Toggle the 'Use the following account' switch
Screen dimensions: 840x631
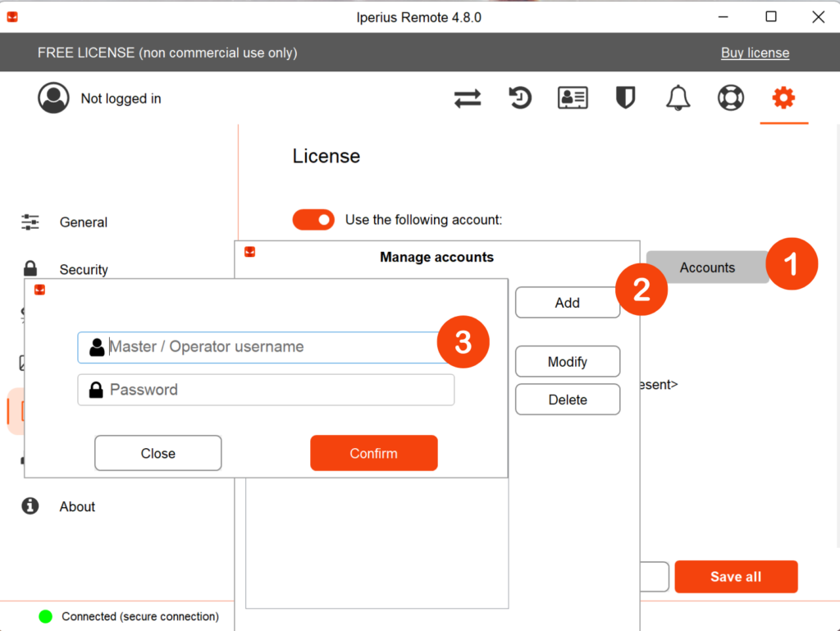pyautogui.click(x=313, y=220)
